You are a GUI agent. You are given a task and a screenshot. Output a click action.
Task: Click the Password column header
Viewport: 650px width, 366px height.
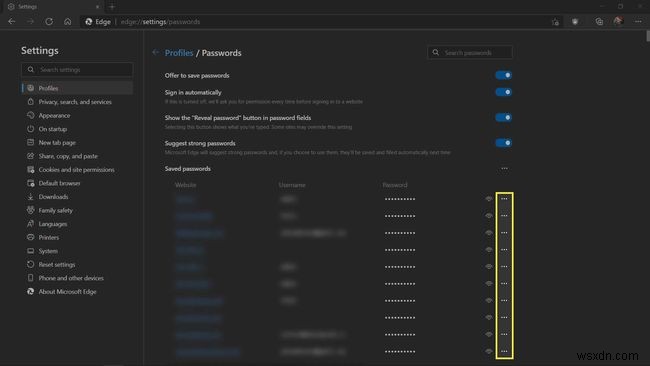click(x=395, y=185)
